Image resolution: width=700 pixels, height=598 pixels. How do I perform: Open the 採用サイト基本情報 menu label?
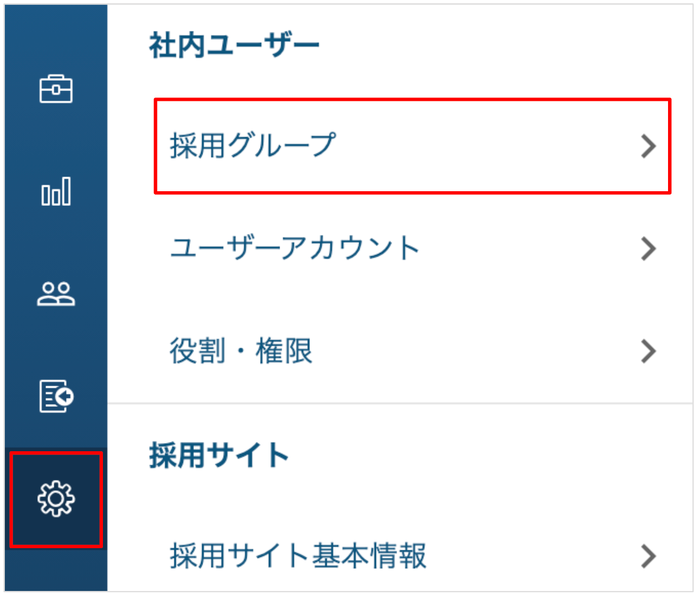298,555
